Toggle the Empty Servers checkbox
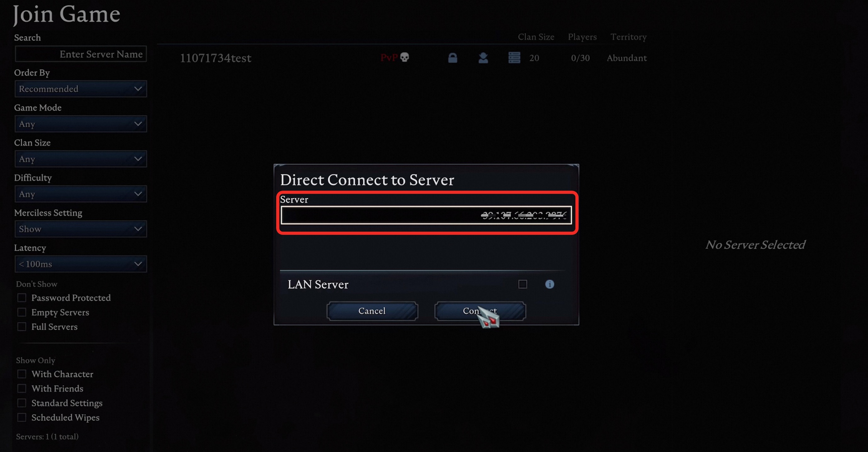Screen dimensions: 868x452 click(22, 312)
